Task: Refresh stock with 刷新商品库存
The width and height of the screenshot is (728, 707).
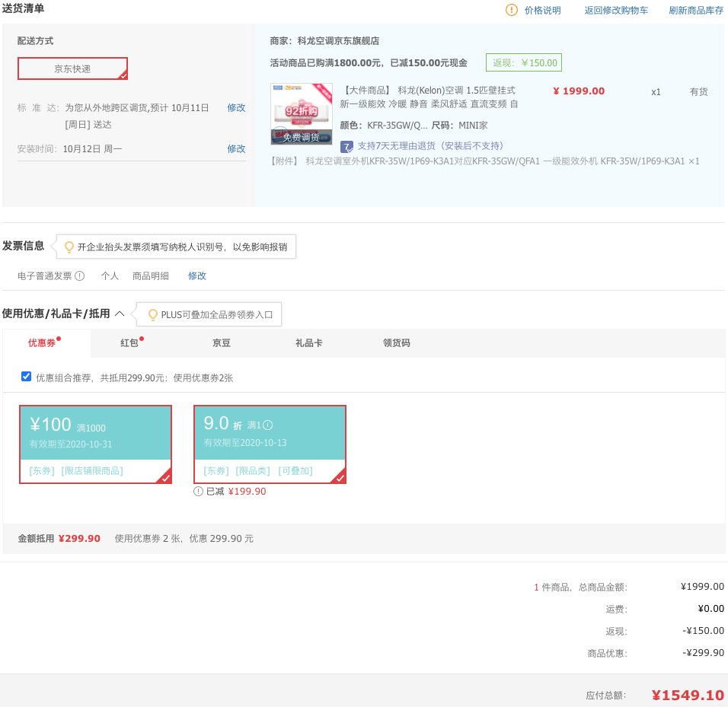Action: 696,10
